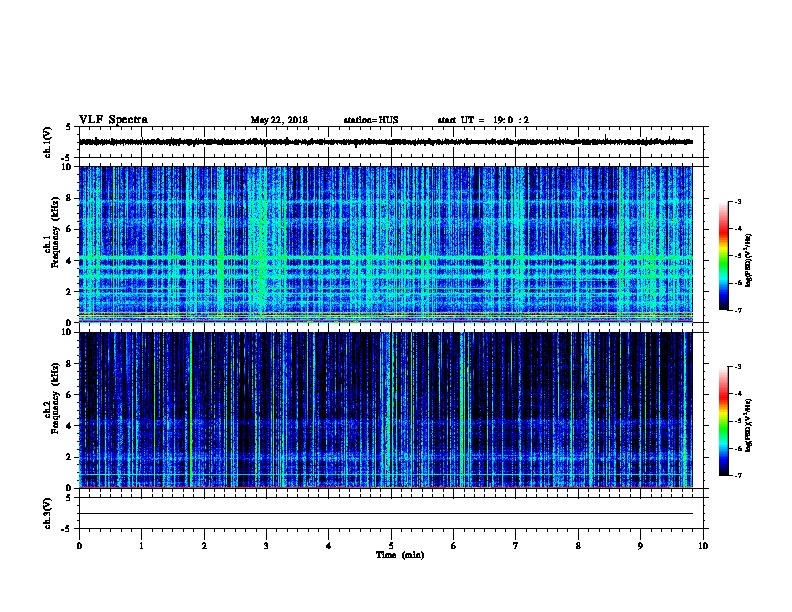The width and height of the screenshot is (792, 612).
Task: Click the ch.1 spectrogram color scale bar
Action: [724, 256]
